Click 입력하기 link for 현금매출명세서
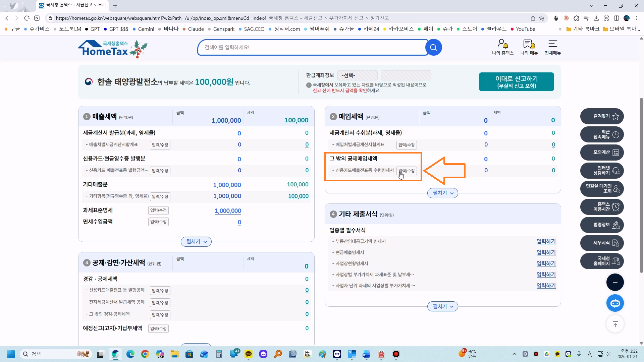This screenshot has height=362, width=644. tap(546, 252)
